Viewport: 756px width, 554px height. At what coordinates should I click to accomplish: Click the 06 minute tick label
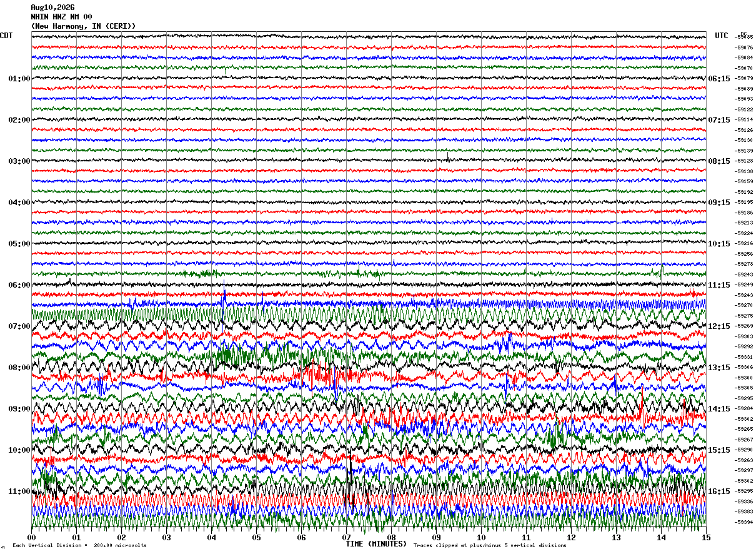(x=301, y=537)
